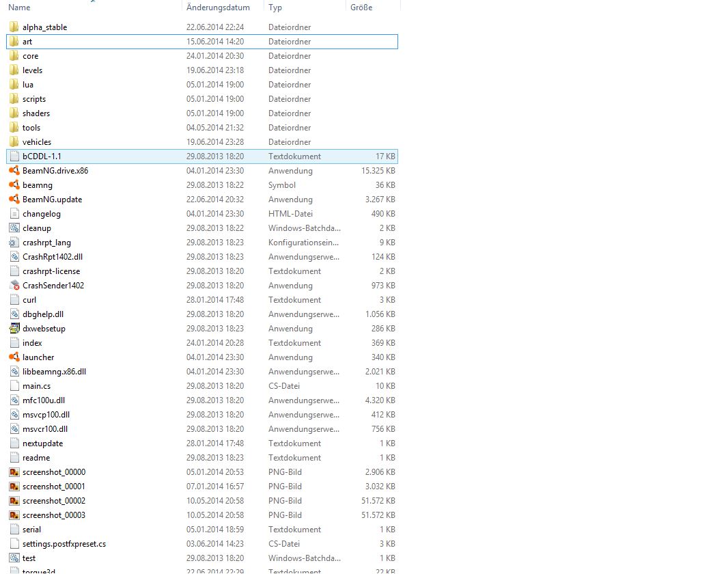
Task: Click the BeamNG.drive.x86 application icon
Action: (14, 170)
